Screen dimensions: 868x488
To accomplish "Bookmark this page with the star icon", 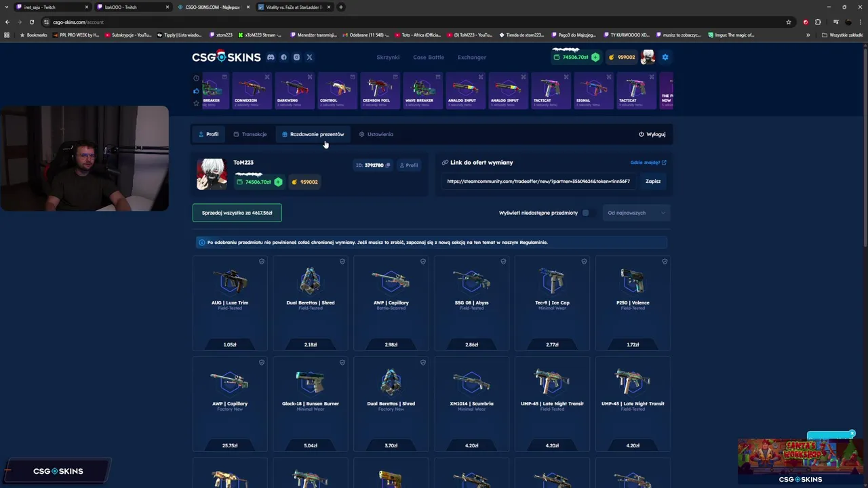I will coord(789,22).
